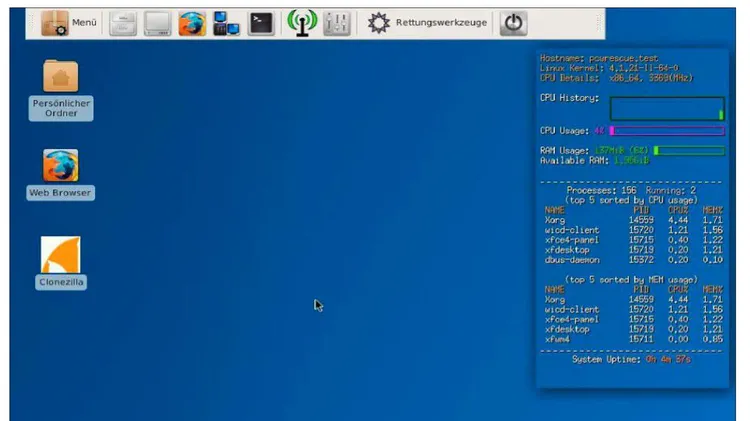Screen dimensions: 750x421
Task: Click the CPU History graph
Action: [667, 108]
